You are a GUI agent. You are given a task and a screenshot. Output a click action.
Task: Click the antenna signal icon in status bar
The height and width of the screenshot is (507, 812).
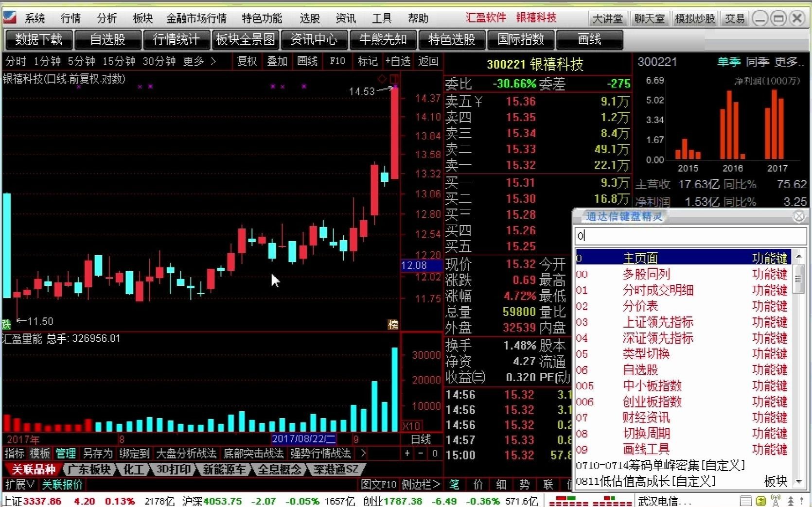[776, 501]
